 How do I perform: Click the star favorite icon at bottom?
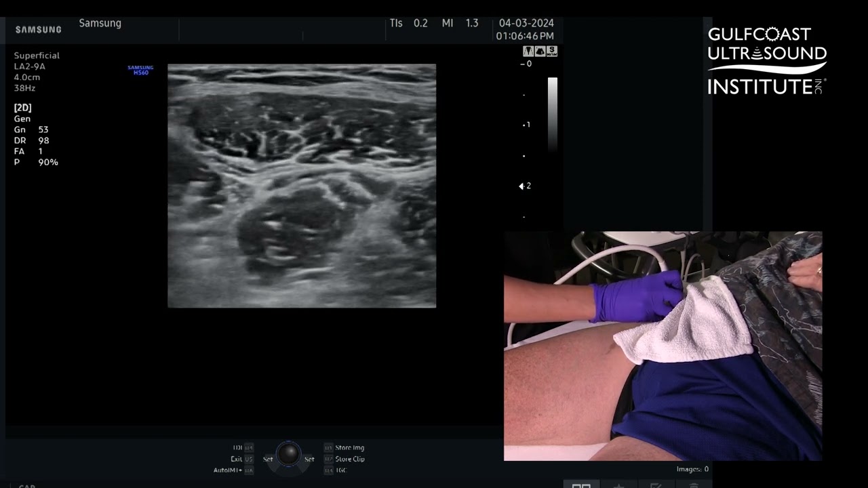tap(618, 485)
